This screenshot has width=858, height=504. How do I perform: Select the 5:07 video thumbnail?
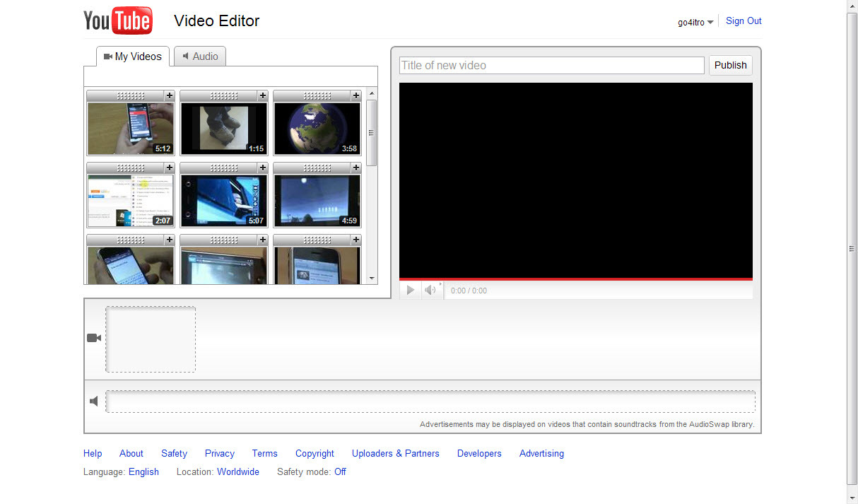(223, 201)
